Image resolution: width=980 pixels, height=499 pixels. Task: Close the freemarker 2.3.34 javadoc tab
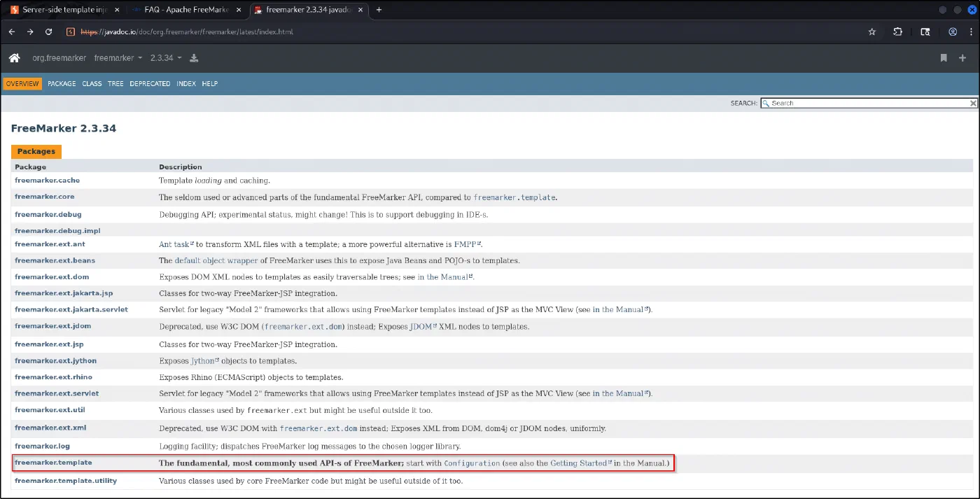point(361,10)
